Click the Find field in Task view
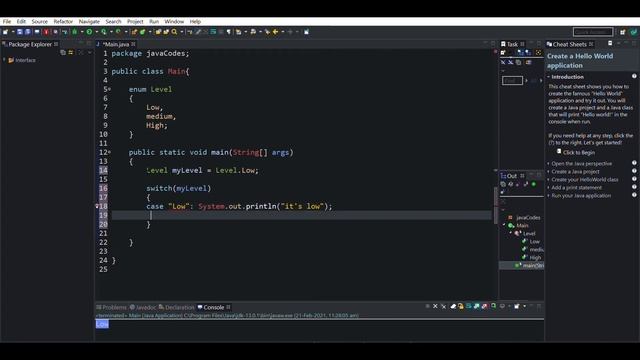 point(512,80)
